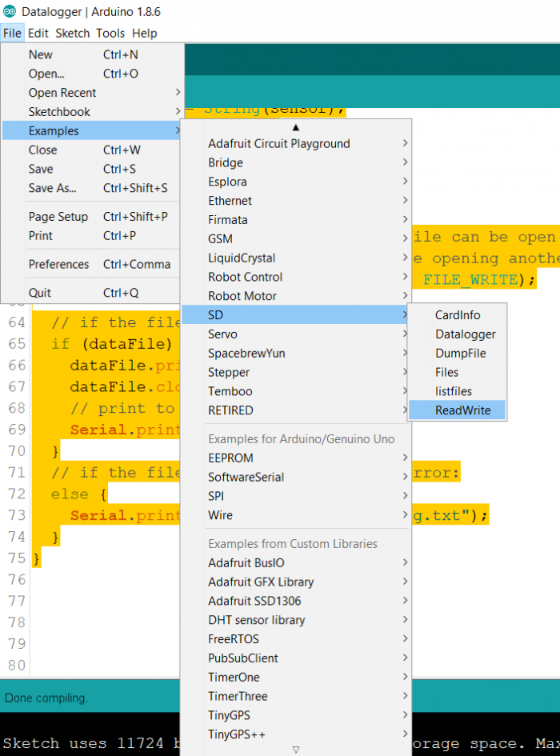Open the ReadWrite SD example

point(457,410)
